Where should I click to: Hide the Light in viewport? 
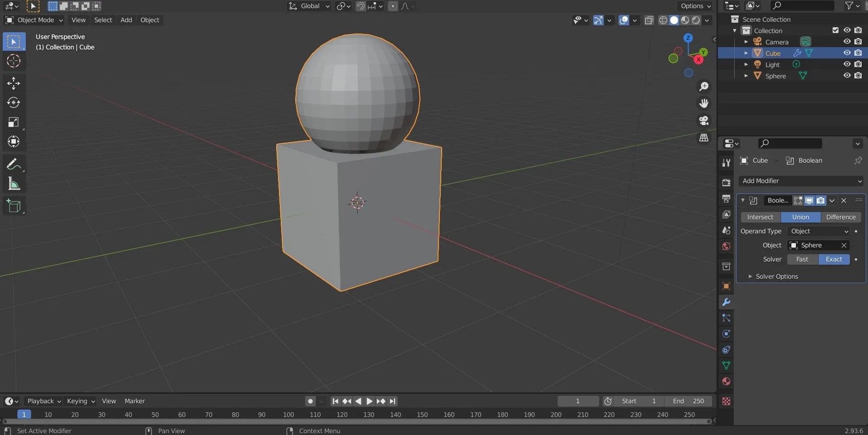[847, 64]
